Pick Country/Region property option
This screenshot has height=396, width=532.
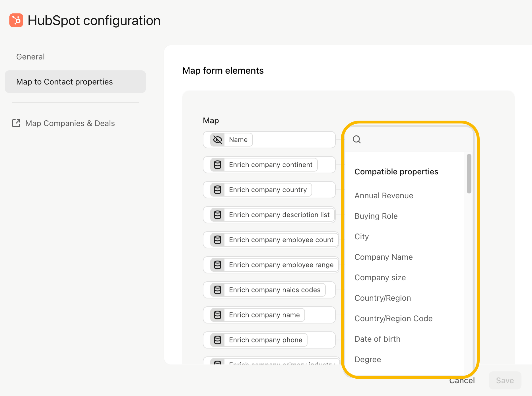coord(383,298)
